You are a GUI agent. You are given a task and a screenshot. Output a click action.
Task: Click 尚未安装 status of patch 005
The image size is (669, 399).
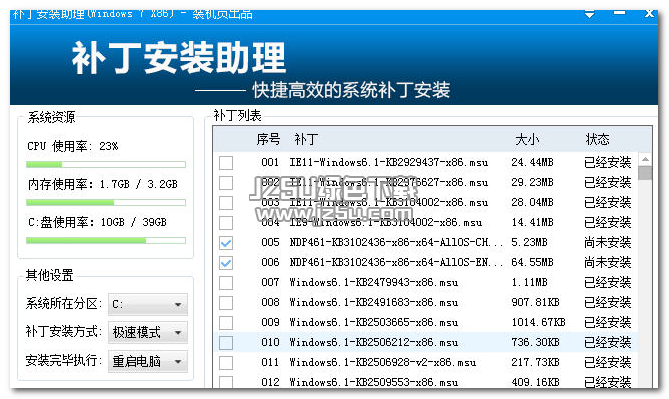[x=608, y=242]
